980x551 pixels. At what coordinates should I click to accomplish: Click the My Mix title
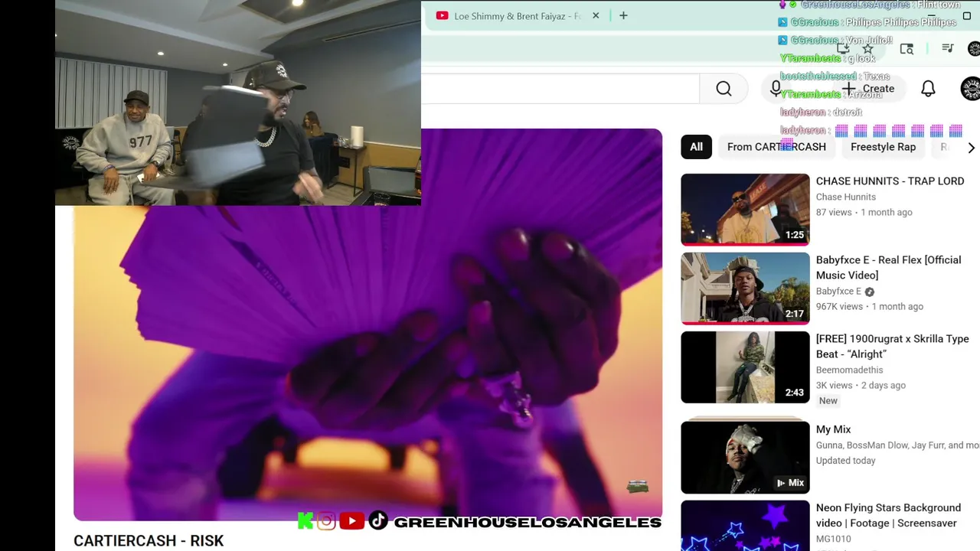833,429
